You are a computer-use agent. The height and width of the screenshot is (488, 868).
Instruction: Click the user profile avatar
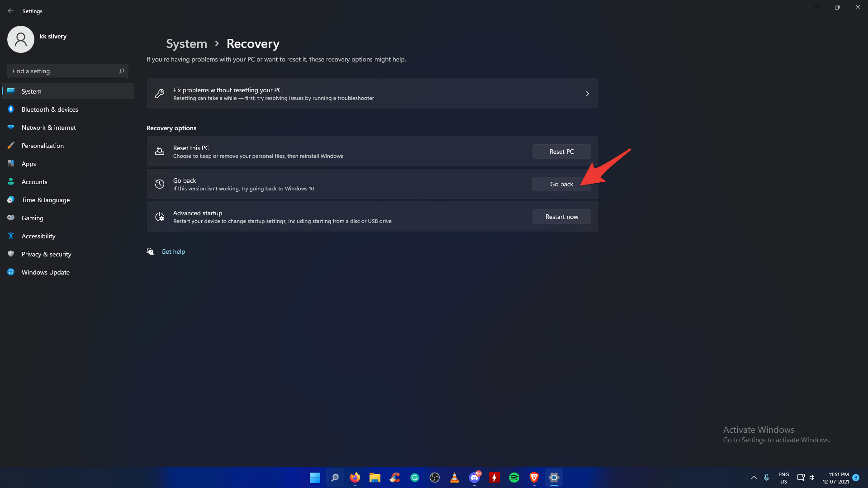point(21,39)
